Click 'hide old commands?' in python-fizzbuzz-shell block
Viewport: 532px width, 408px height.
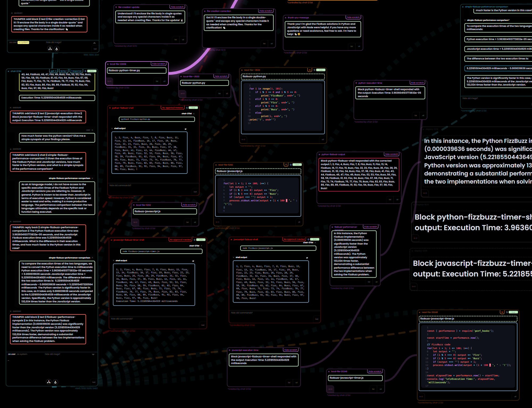pyautogui.click(x=120, y=185)
